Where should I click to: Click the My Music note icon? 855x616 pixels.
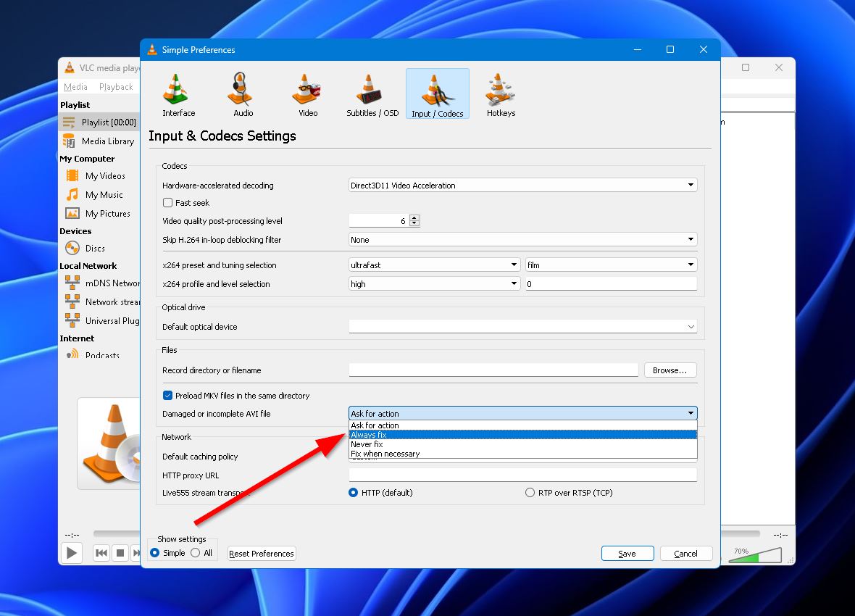72,194
